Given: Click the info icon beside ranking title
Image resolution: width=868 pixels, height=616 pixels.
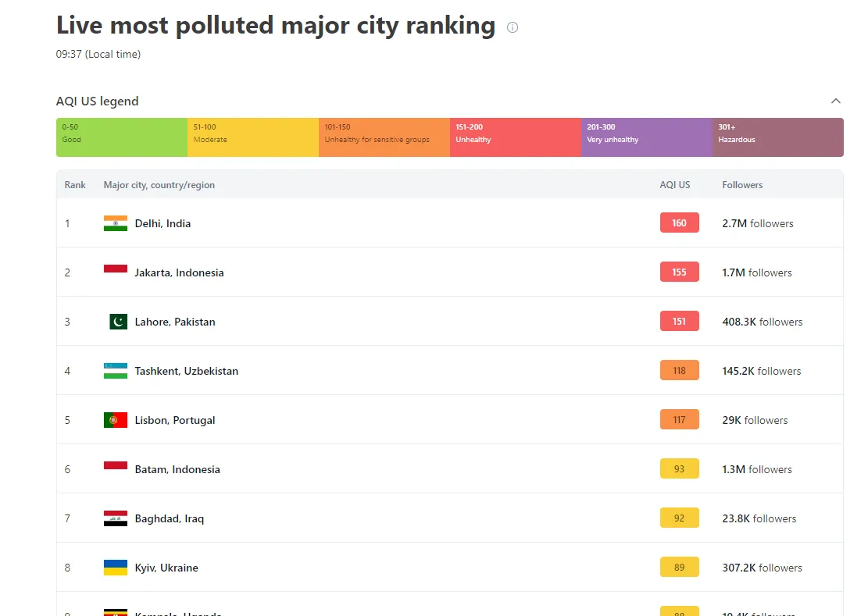Looking at the screenshot, I should click(513, 27).
